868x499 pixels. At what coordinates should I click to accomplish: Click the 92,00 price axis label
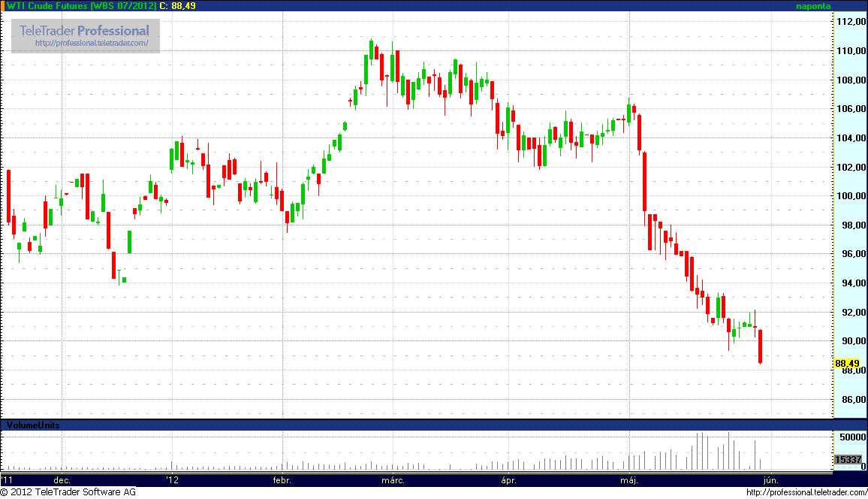(x=854, y=313)
